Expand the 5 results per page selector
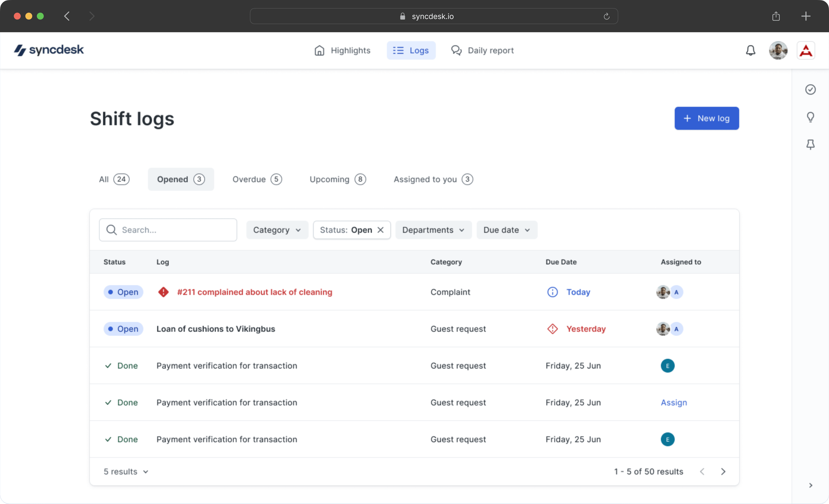 [126, 471]
